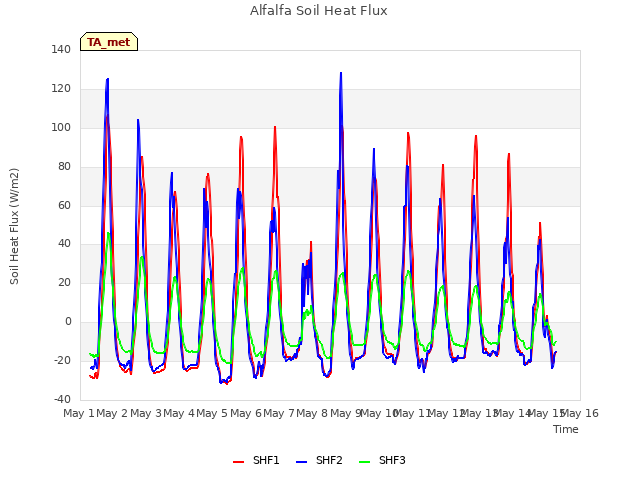This screenshot has width=640, height=480.
Task: Click y-axis tick label 100
Action: point(61,127)
